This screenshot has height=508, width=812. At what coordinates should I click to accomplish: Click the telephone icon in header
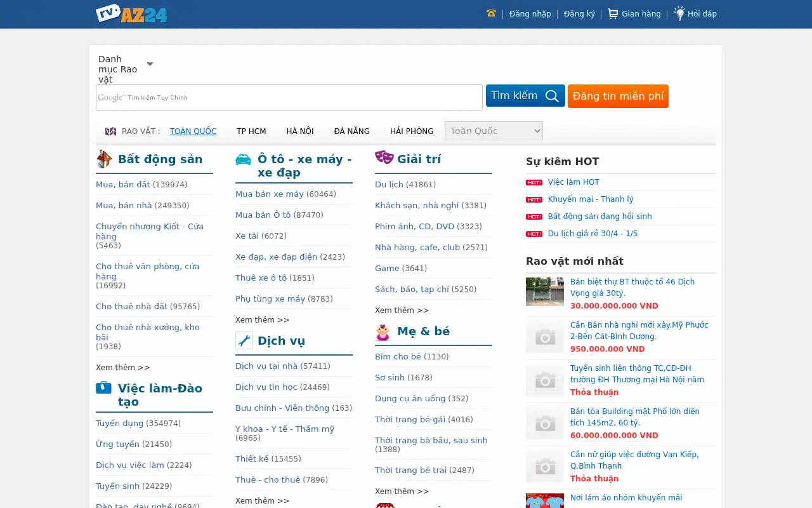[491, 13]
